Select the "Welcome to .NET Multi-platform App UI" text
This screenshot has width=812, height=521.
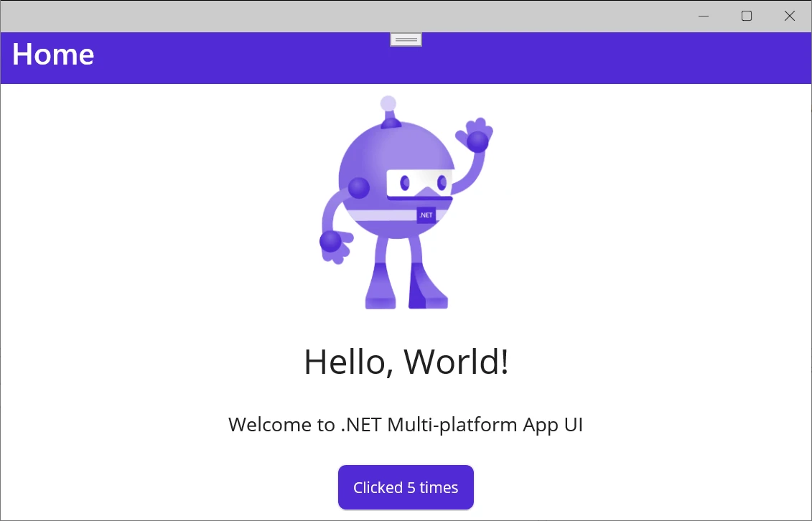pos(406,425)
